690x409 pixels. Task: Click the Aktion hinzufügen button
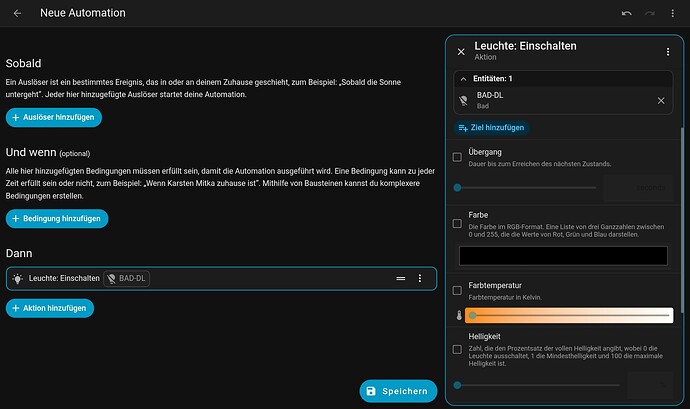[x=50, y=308]
